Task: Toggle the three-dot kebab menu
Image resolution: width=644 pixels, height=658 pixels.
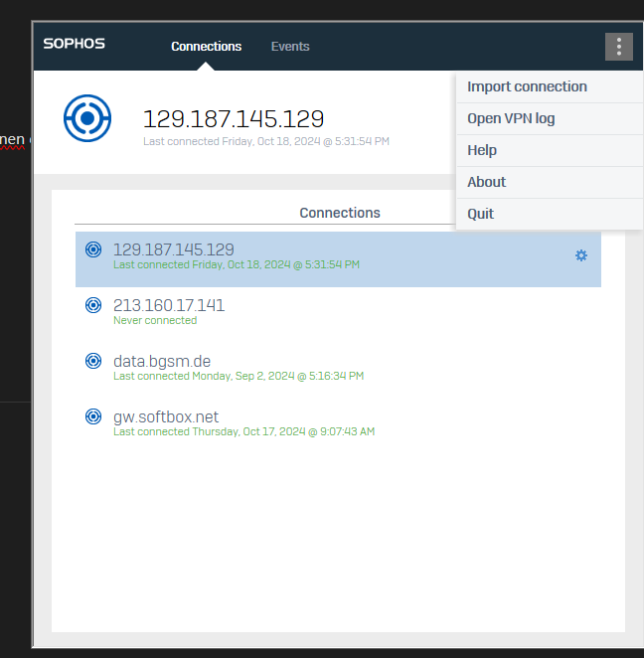Action: click(618, 47)
